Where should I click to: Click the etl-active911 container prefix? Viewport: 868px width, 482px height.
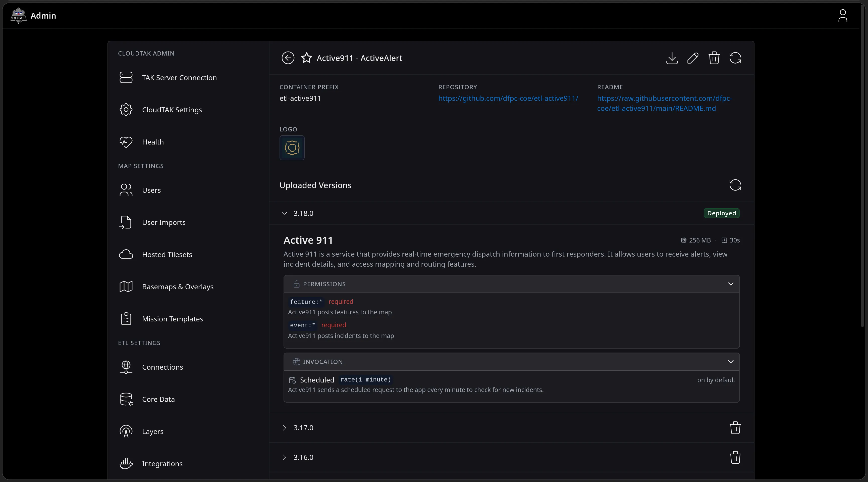[300, 98]
